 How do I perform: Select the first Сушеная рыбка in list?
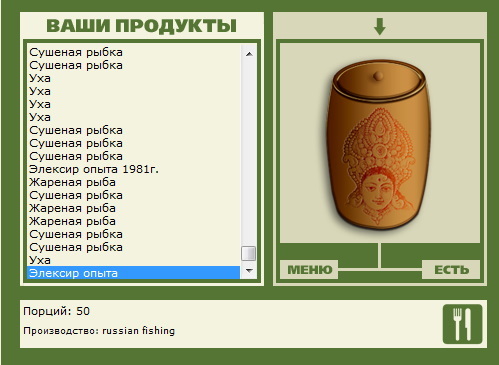pos(133,52)
